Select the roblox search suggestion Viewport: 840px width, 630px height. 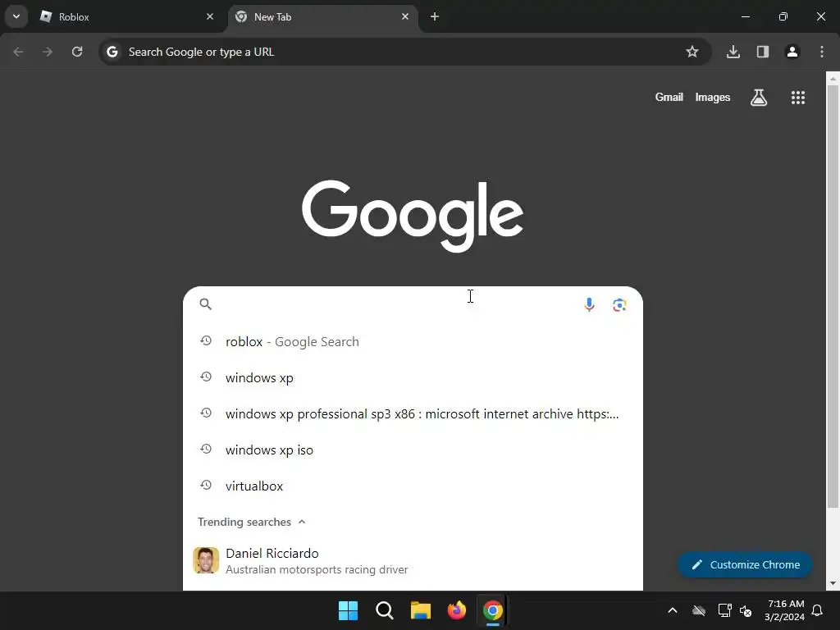(x=413, y=342)
